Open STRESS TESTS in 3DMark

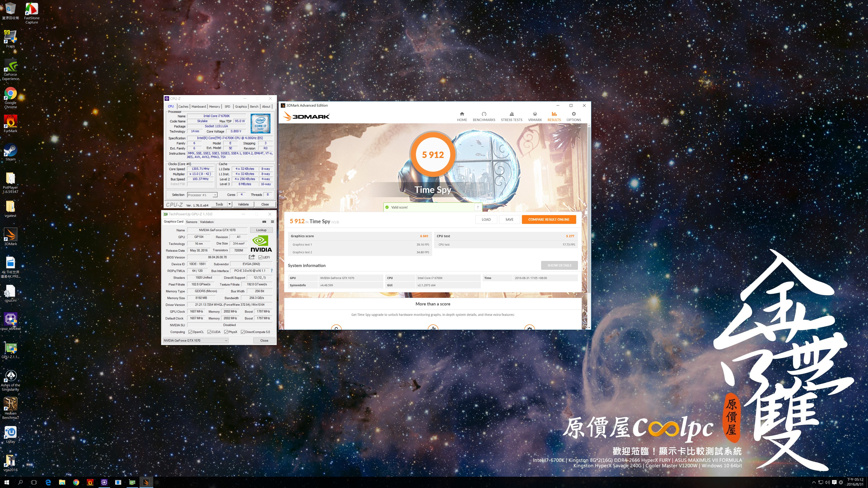(x=512, y=117)
